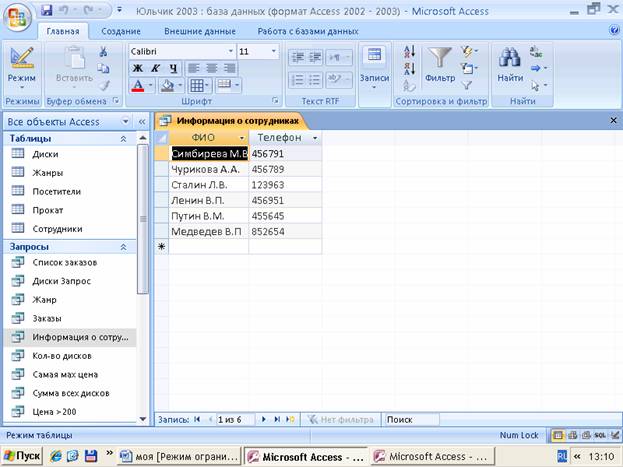623x467 pixels.
Task: Click the phone cell 852654
Action: 285,231
